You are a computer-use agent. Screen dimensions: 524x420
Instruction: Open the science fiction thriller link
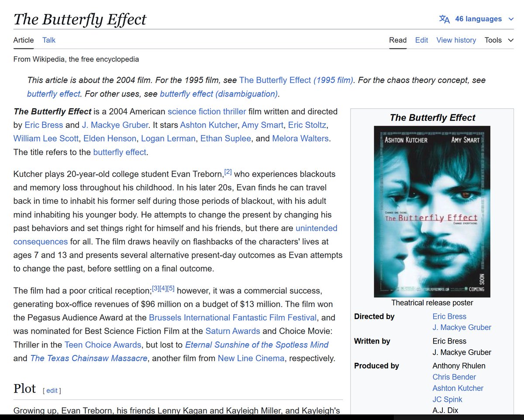pos(207,111)
